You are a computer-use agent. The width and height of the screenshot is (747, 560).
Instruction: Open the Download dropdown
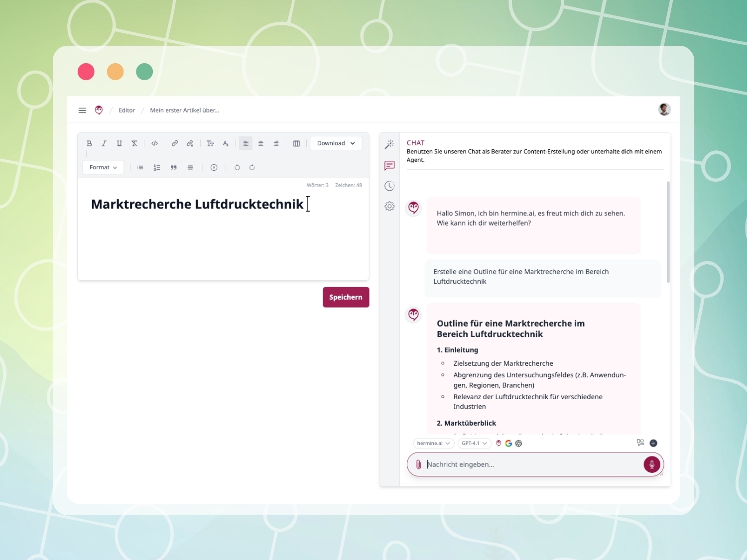[x=336, y=143]
